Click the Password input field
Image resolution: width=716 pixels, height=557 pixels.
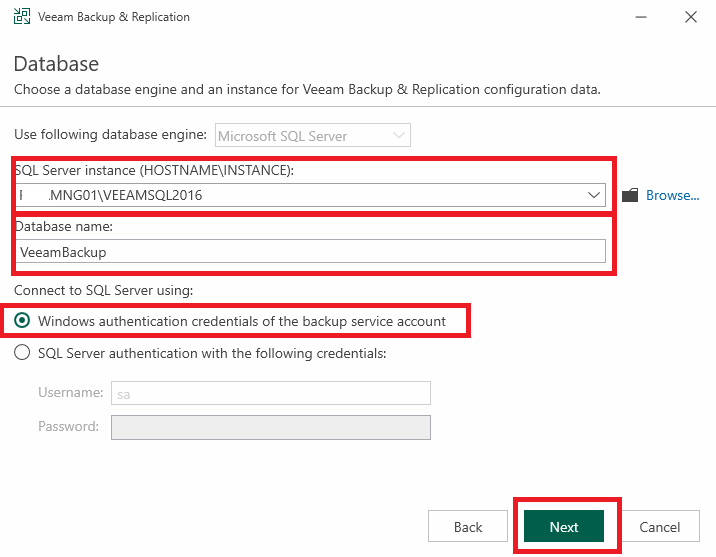pos(271,427)
